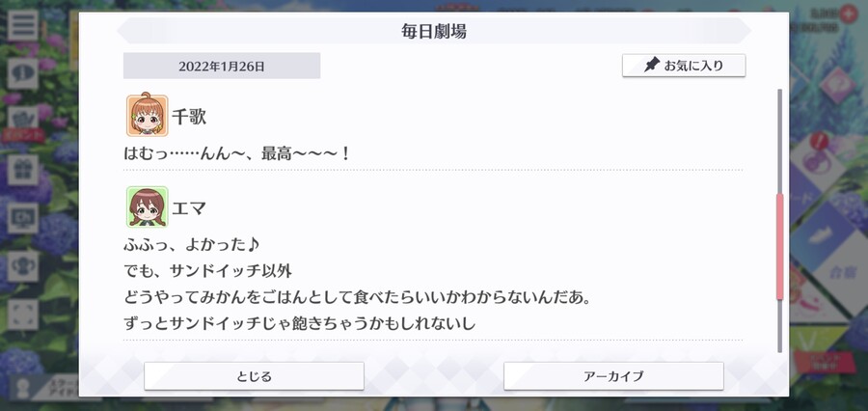
Task: Add to favorites with お気に入り button
Action: coord(684,66)
